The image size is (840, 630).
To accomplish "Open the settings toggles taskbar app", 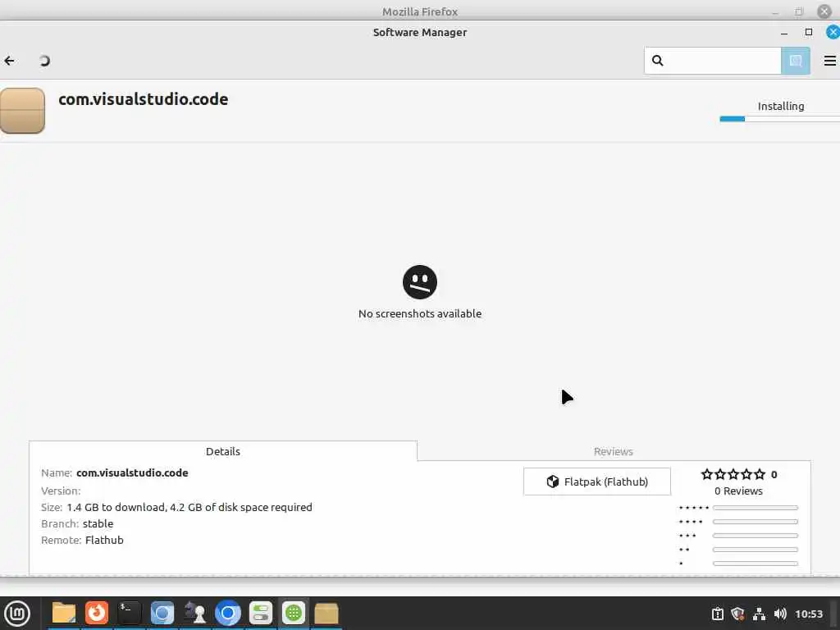I will [261, 614].
